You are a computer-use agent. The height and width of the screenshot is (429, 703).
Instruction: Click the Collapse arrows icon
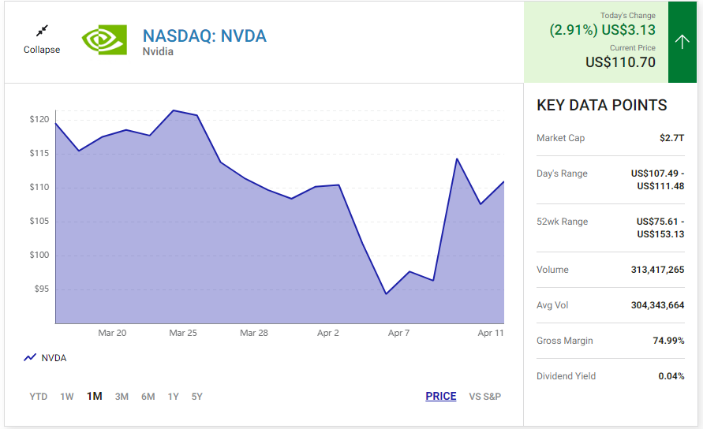click(42, 31)
